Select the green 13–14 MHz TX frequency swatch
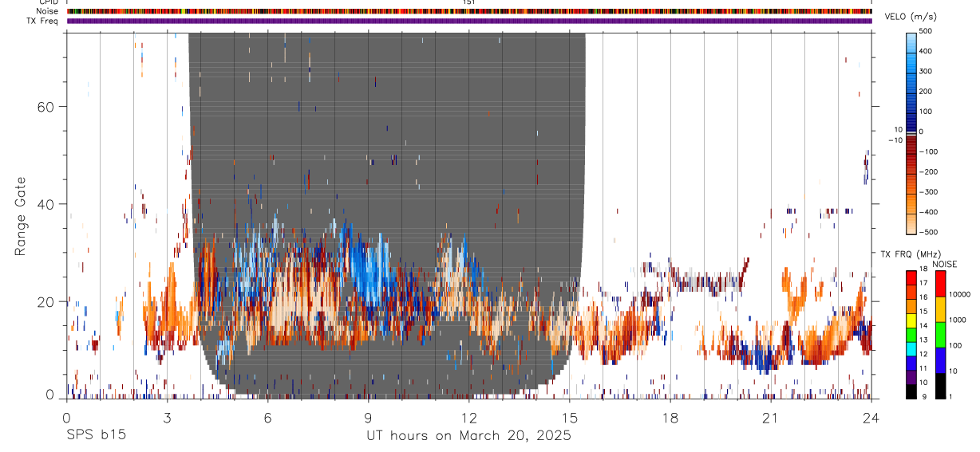 coord(911,335)
